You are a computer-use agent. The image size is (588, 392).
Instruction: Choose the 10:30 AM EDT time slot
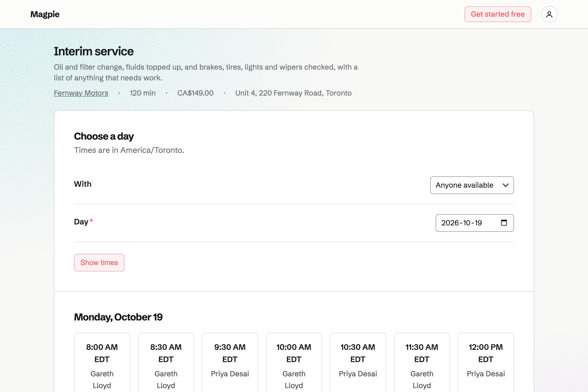coord(358,363)
